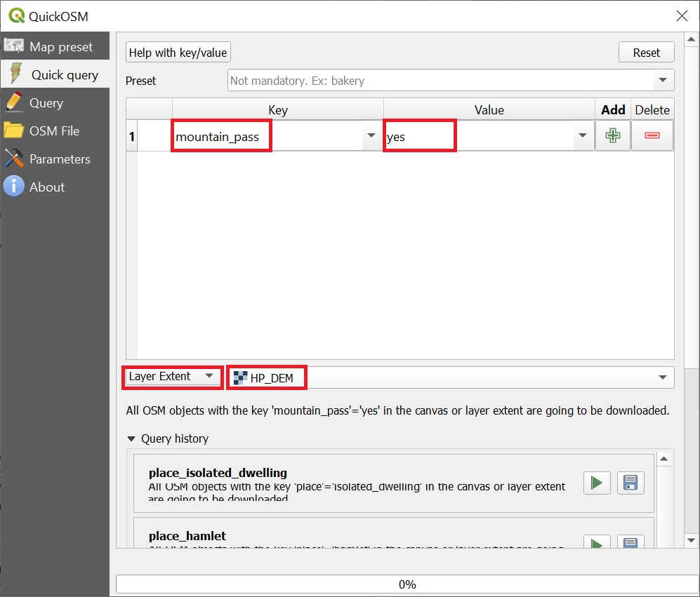
Task: Open the HP_DEM layer selector dropdown
Action: coord(663,377)
